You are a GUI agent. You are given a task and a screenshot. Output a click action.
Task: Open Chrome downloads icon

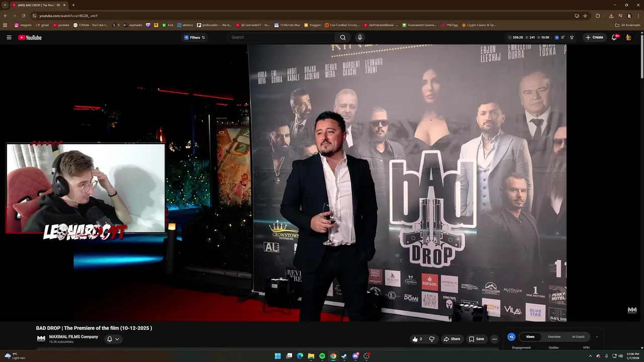click(611, 16)
